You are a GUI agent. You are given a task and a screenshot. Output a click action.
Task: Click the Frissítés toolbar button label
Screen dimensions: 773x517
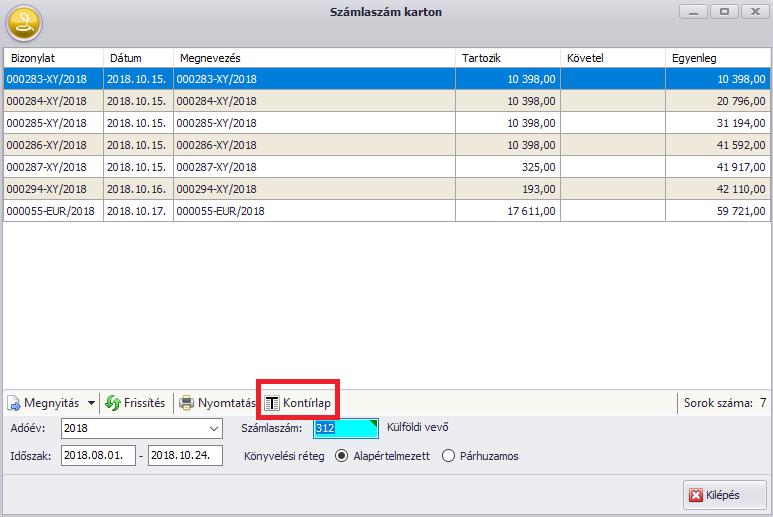point(144,403)
